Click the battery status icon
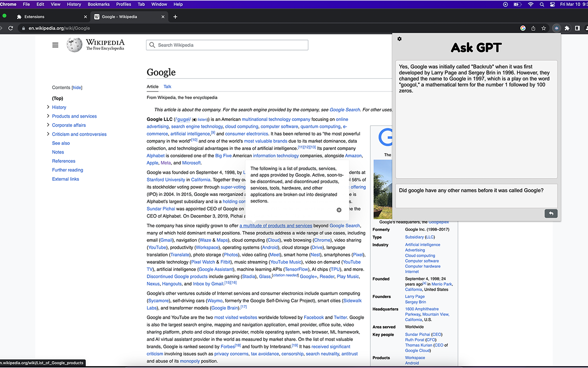 pyautogui.click(x=518, y=4)
